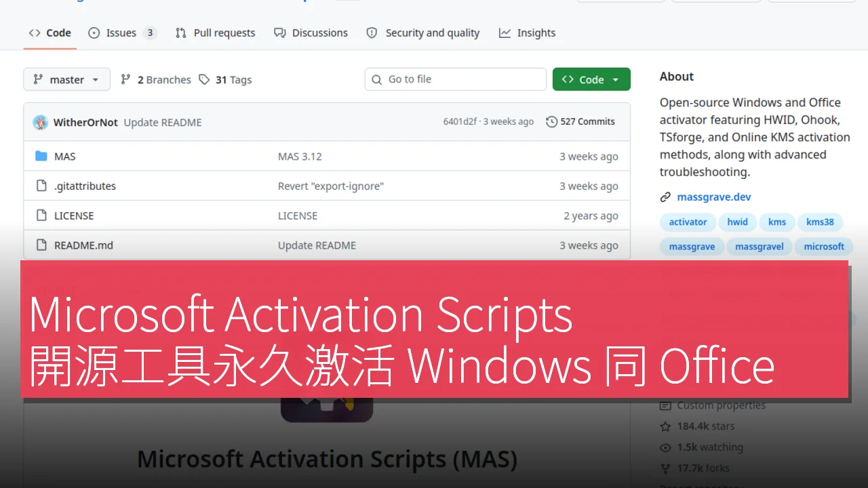This screenshot has width=868, height=488.
Task: Click the fork icon beside 17.7k forks
Action: click(665, 468)
